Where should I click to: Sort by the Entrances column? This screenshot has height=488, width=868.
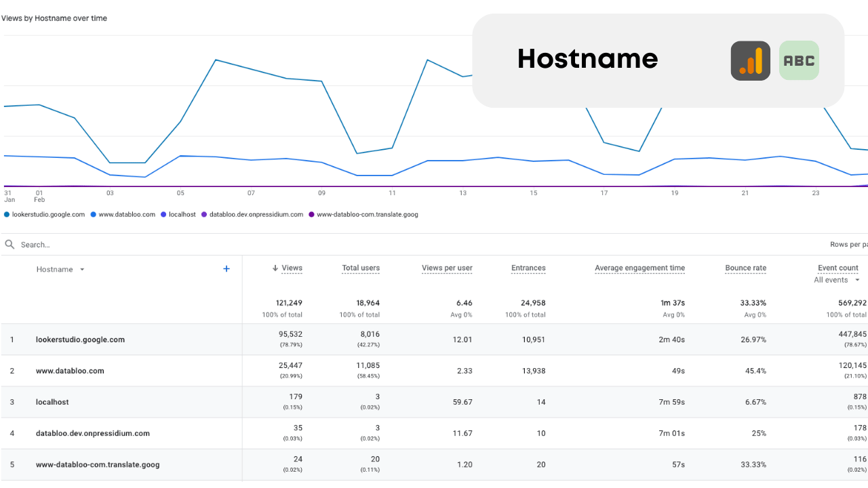(528, 268)
